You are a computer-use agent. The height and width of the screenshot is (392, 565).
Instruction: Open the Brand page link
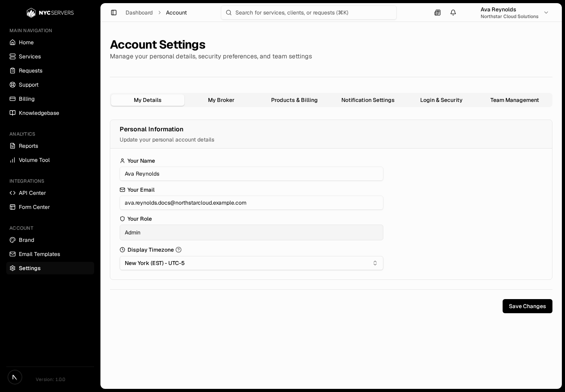pyautogui.click(x=50, y=240)
